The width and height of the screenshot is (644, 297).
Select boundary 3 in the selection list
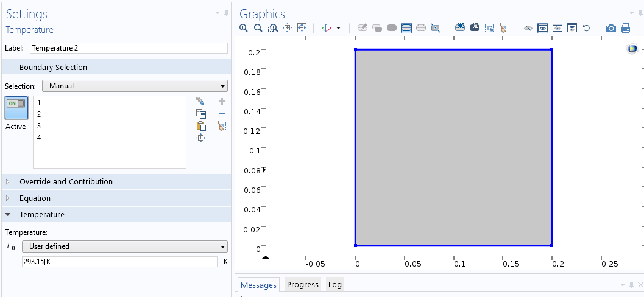tap(39, 126)
